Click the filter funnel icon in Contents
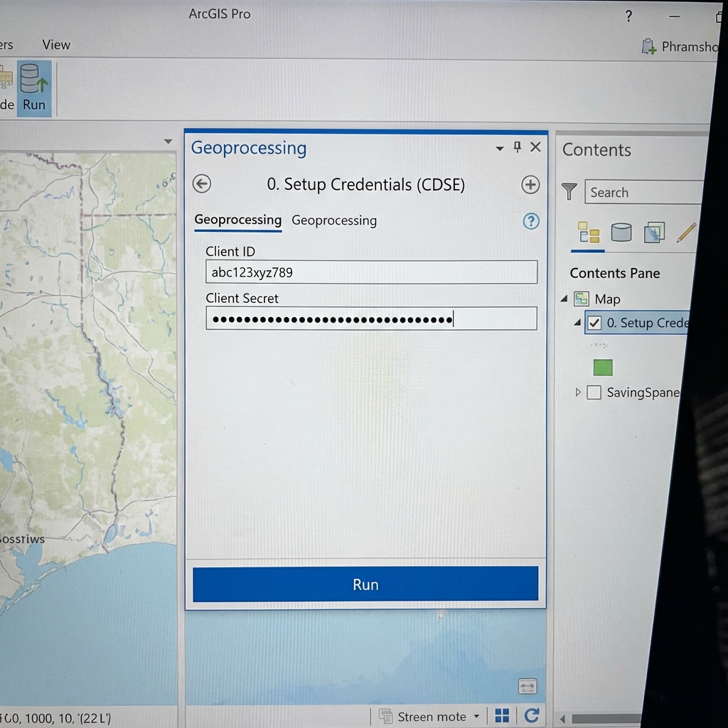Screen dimensions: 728x728 569,191
